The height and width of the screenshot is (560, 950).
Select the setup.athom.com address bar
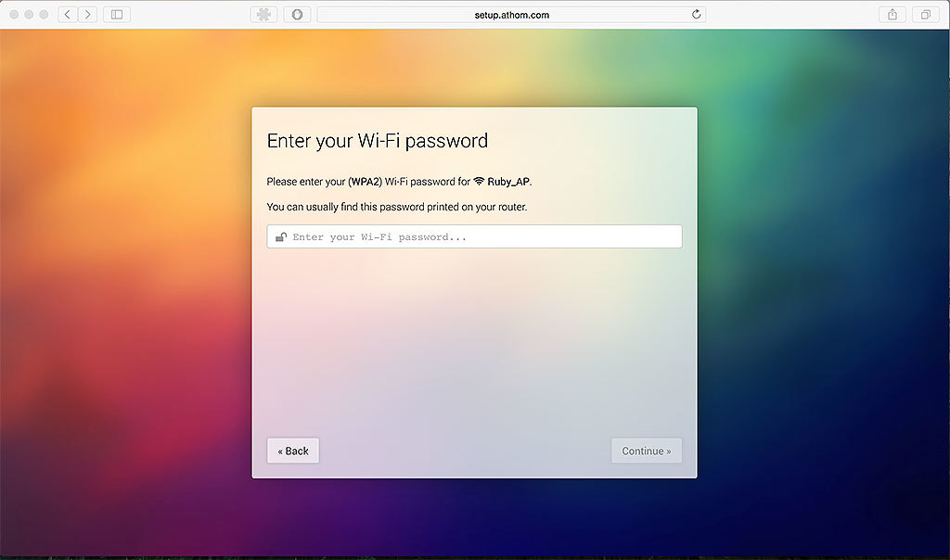[x=511, y=15]
